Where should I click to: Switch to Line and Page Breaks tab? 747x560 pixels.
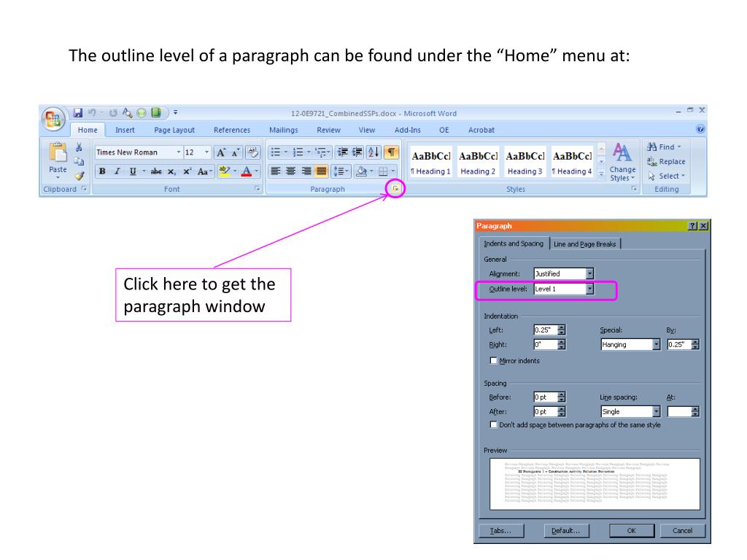(x=584, y=244)
